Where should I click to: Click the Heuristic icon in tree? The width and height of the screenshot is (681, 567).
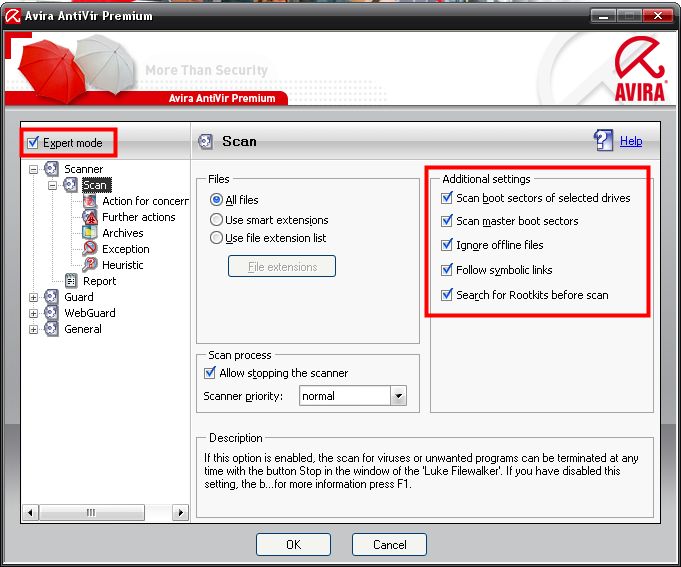(x=90, y=265)
